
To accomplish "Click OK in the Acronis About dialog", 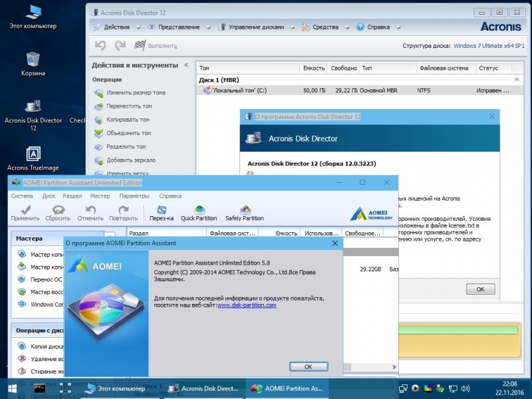I will click(x=480, y=289).
